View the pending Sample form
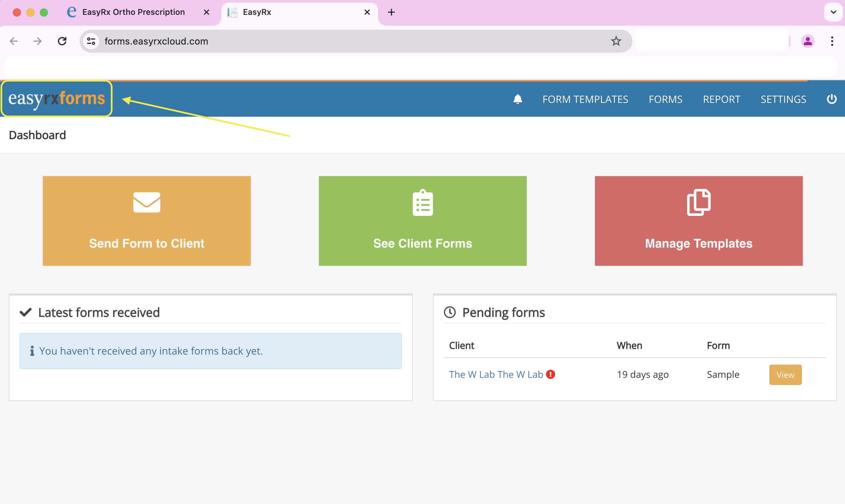Image resolution: width=845 pixels, height=504 pixels. pos(785,374)
